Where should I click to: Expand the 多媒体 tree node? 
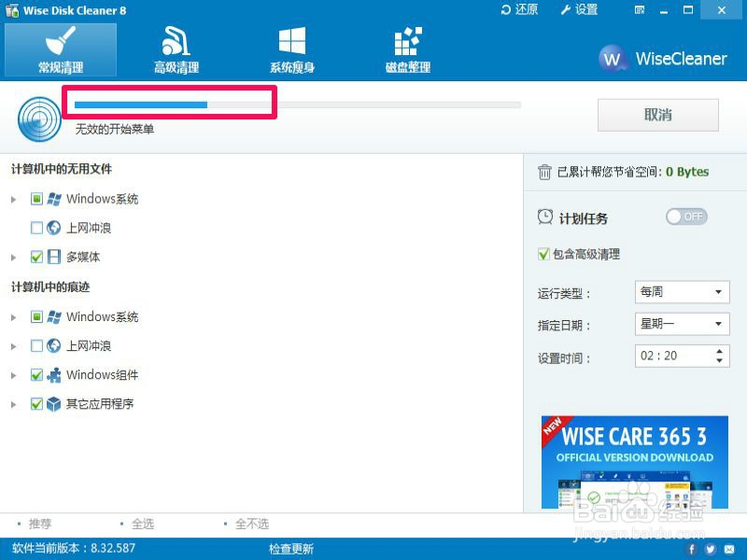click(14, 258)
